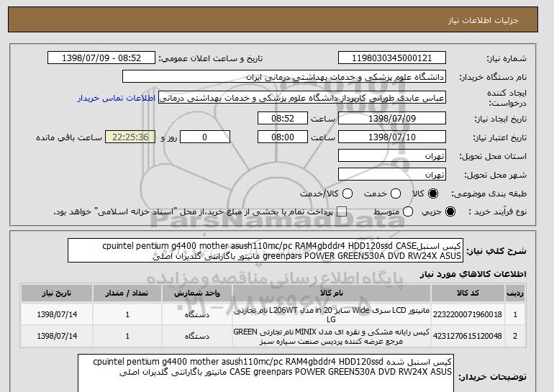This screenshot has height=392, width=554.
Task: Click row 2 quantity cell
Action: [127, 336]
